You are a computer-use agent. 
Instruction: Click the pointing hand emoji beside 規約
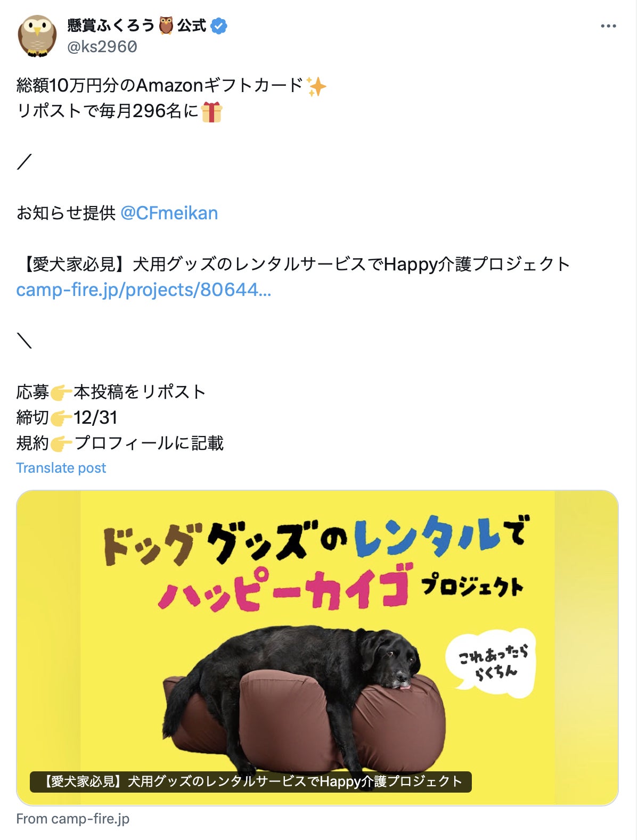[61, 444]
